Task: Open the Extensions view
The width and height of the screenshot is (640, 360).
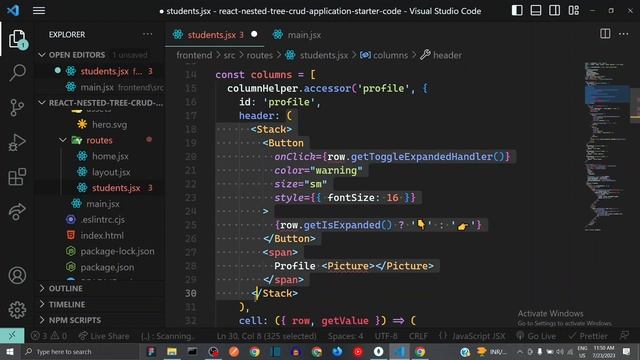Action: [17, 177]
